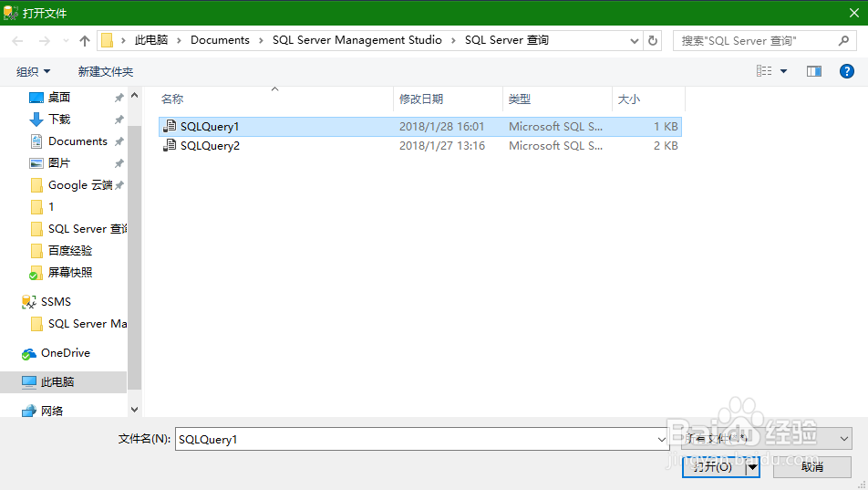Select SQL Server 查询 breadcrumb
This screenshot has height=490, width=868.
point(507,40)
